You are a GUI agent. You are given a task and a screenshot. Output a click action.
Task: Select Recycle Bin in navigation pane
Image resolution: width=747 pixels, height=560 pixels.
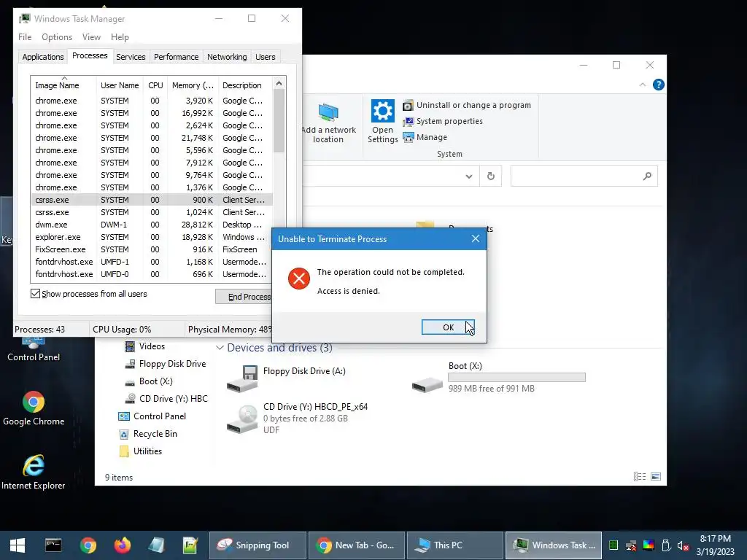click(x=148, y=434)
